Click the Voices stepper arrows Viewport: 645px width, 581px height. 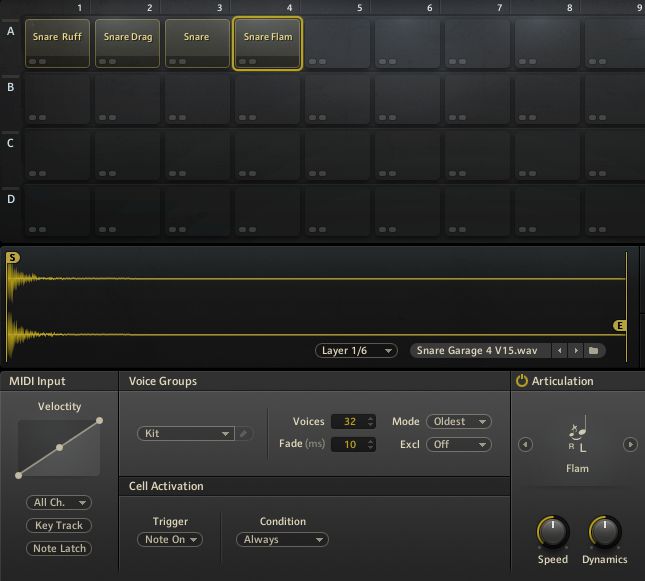pos(371,421)
